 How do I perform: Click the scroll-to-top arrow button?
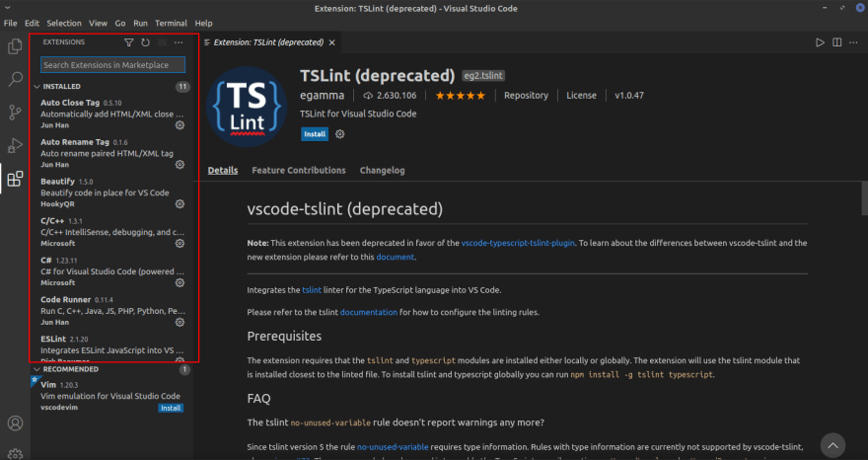coord(832,445)
